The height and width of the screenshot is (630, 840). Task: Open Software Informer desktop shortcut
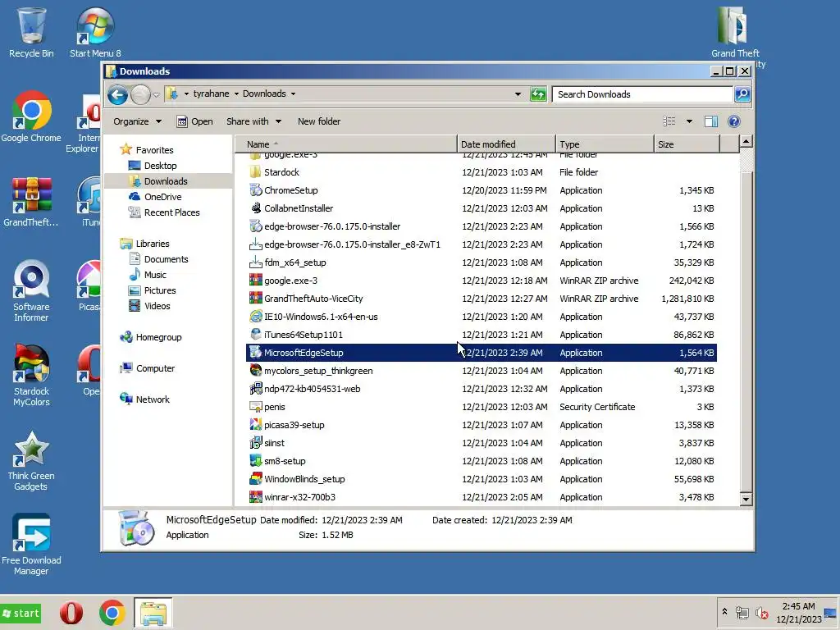point(31,291)
